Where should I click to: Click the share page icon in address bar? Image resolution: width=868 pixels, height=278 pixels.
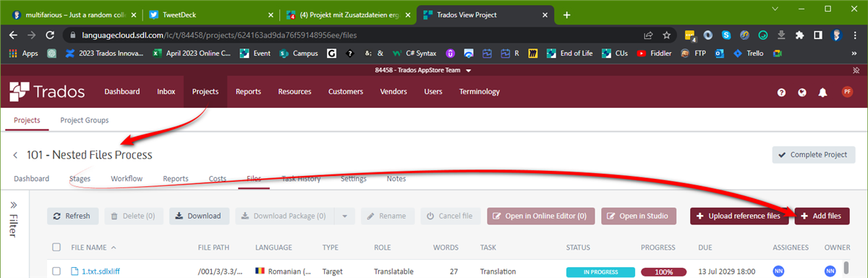(x=648, y=34)
